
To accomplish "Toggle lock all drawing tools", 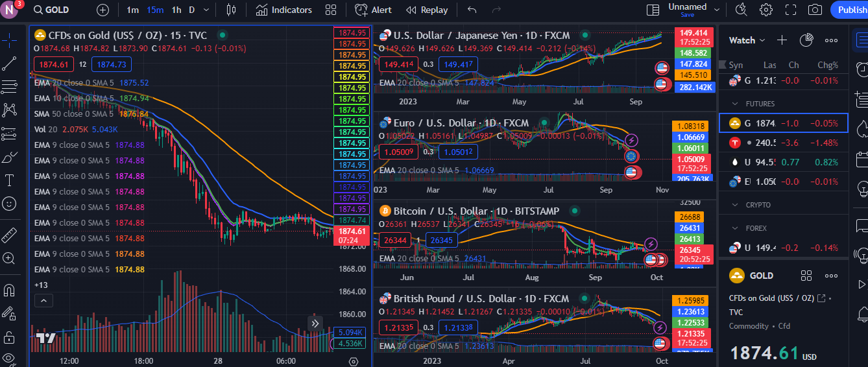I will [9, 337].
